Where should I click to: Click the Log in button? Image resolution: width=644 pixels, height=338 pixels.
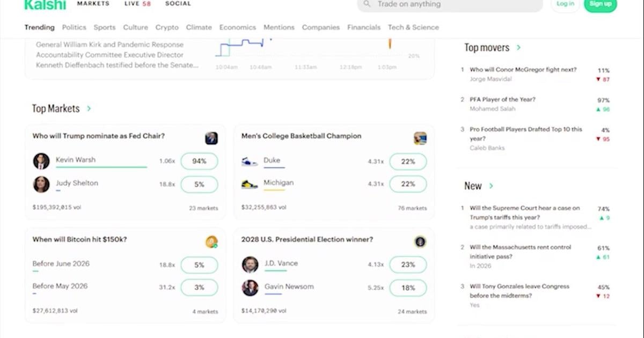click(565, 4)
